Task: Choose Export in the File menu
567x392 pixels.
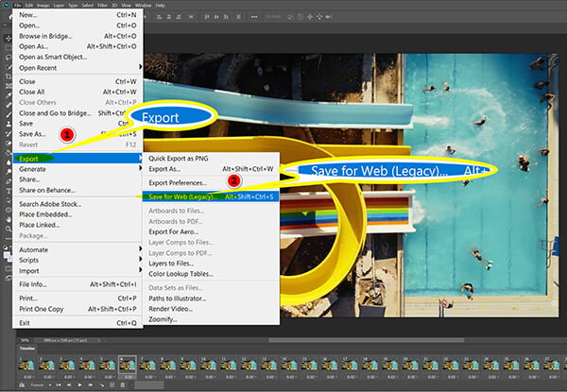Action: (77, 159)
